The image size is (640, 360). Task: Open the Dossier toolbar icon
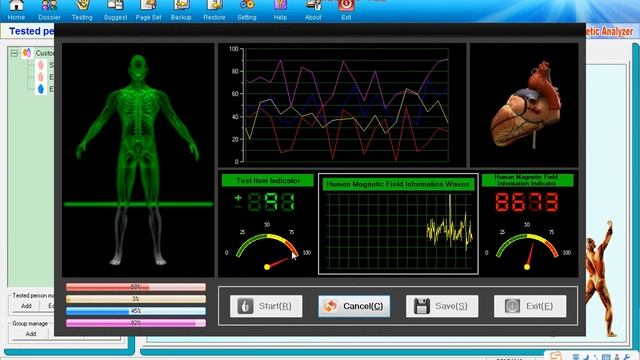[x=49, y=10]
